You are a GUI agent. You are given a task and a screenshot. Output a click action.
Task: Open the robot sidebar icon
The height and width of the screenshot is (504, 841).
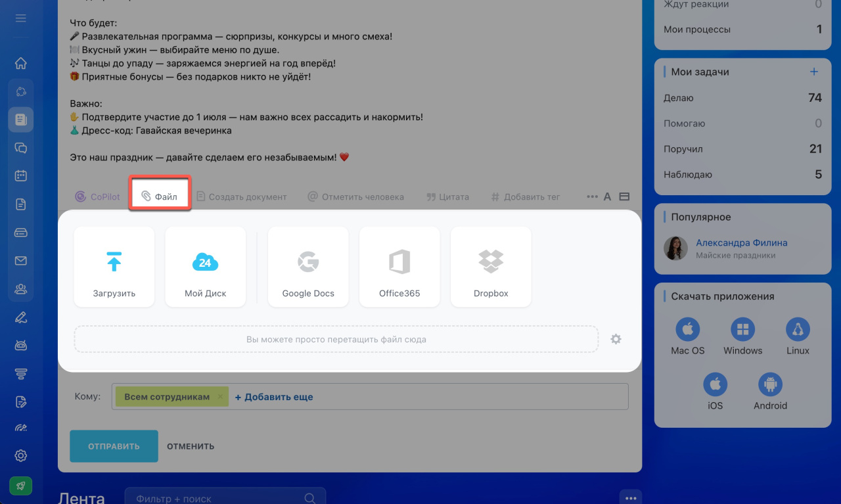click(20, 346)
